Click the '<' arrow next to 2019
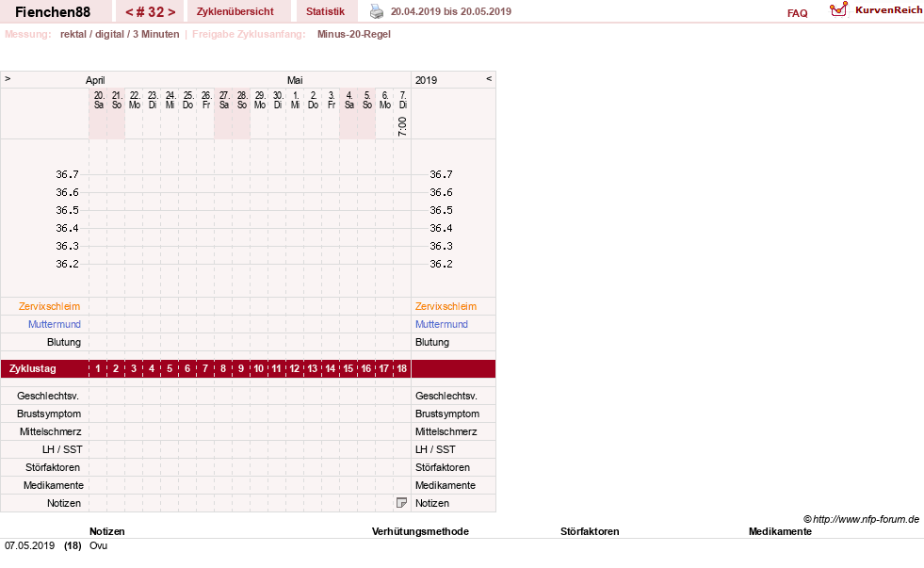Screen dimensions: 924x568 [x=489, y=78]
